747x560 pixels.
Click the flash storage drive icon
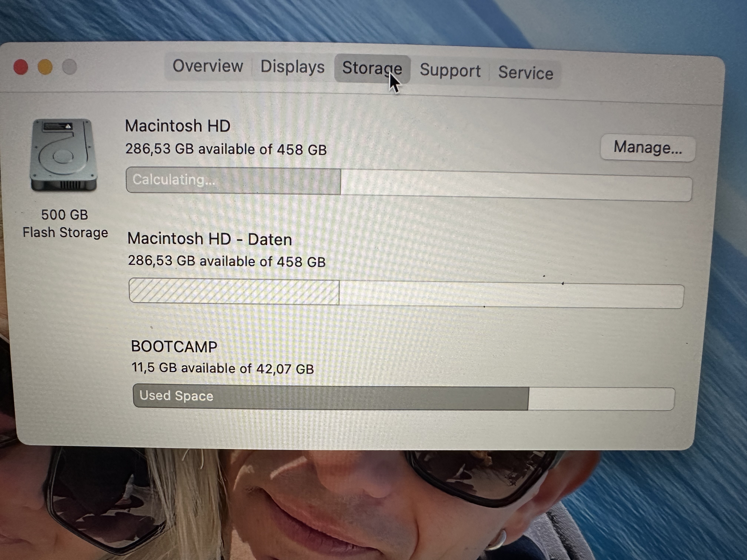(64, 155)
